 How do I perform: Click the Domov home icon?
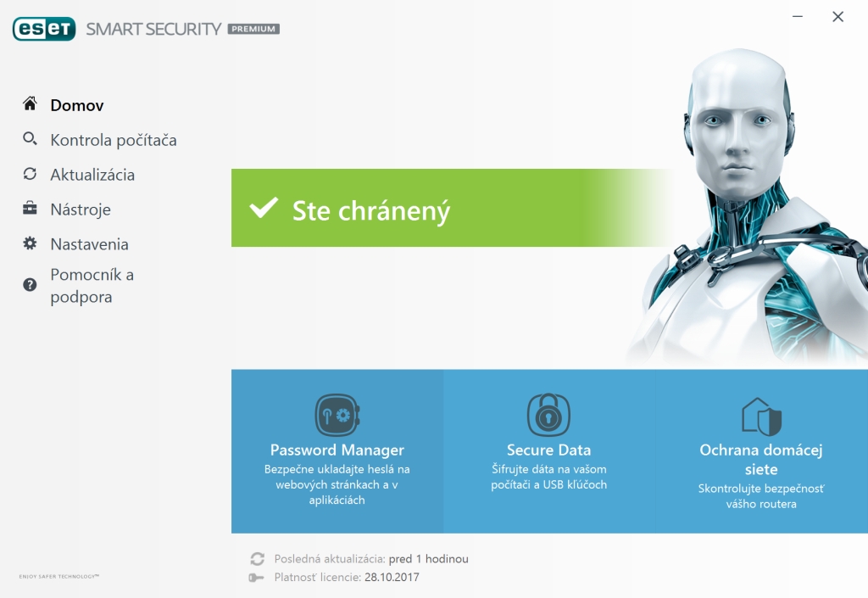pyautogui.click(x=30, y=104)
